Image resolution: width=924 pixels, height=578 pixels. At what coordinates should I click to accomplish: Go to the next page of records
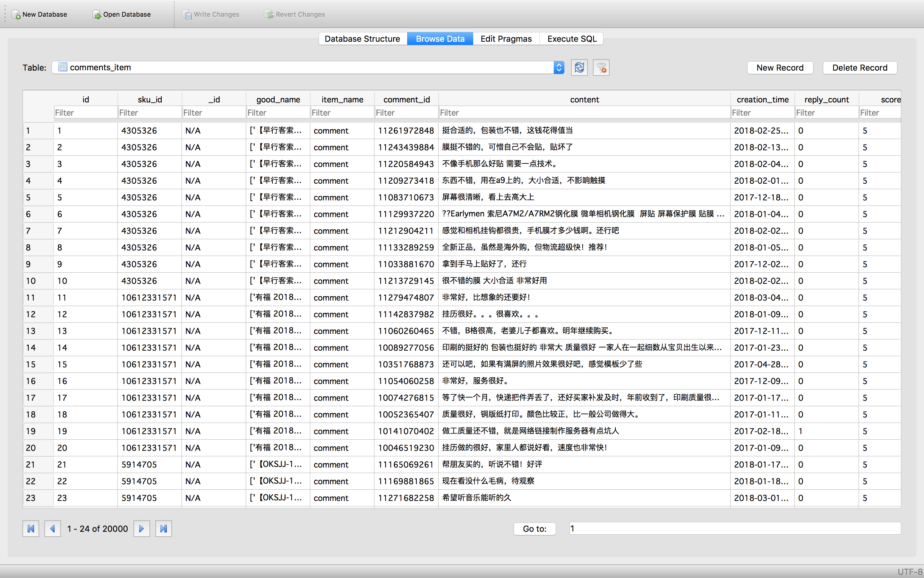[142, 529]
